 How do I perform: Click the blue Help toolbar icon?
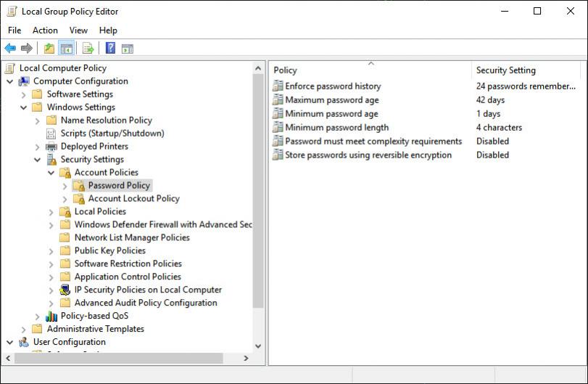click(x=110, y=48)
